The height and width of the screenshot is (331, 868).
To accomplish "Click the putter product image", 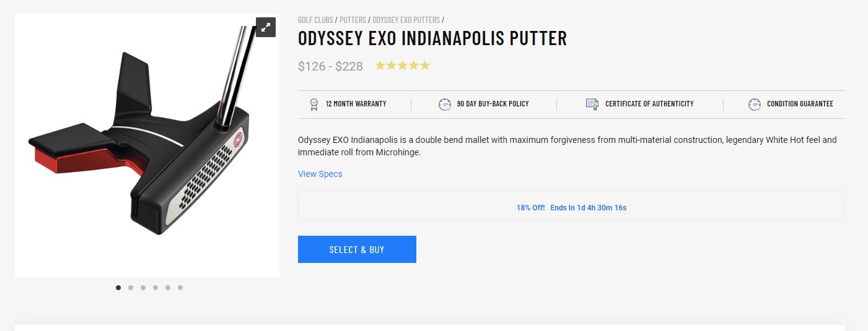I will 147,145.
